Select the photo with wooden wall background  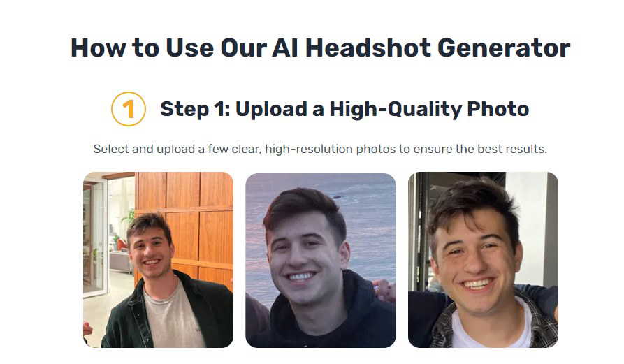[x=158, y=259]
